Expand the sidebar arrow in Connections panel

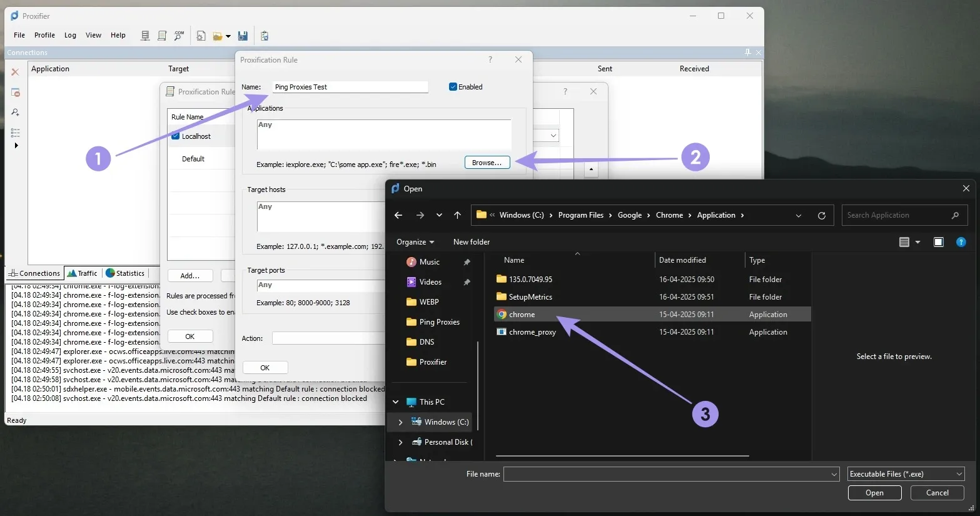tap(16, 146)
